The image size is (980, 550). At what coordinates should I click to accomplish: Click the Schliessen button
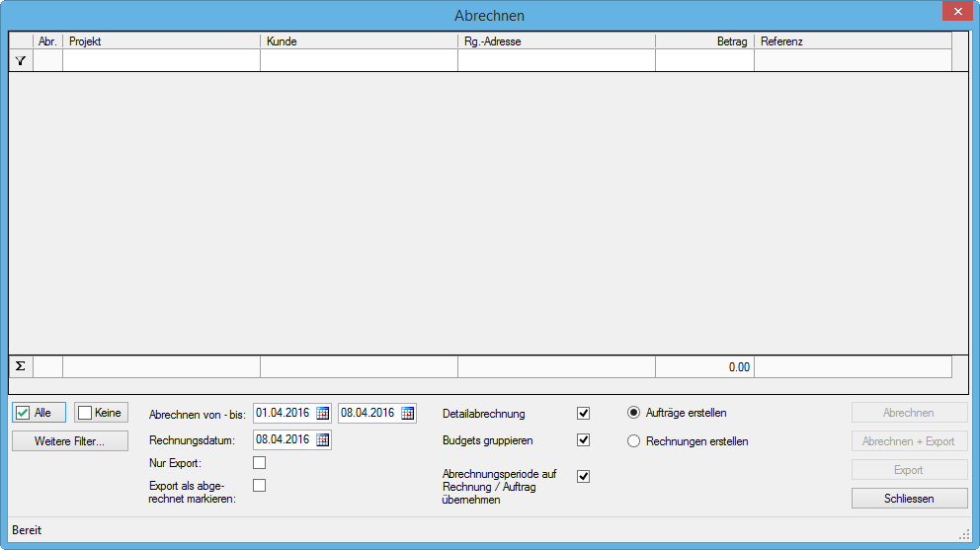(909, 499)
